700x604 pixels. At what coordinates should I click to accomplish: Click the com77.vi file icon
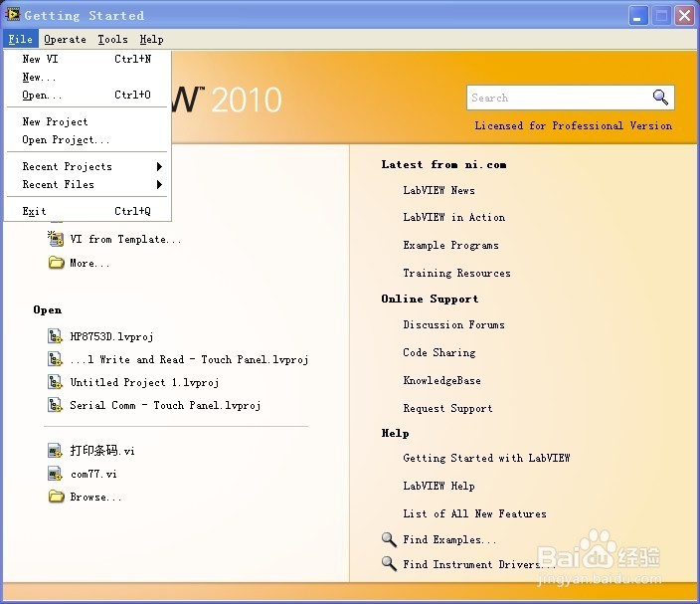coord(55,473)
